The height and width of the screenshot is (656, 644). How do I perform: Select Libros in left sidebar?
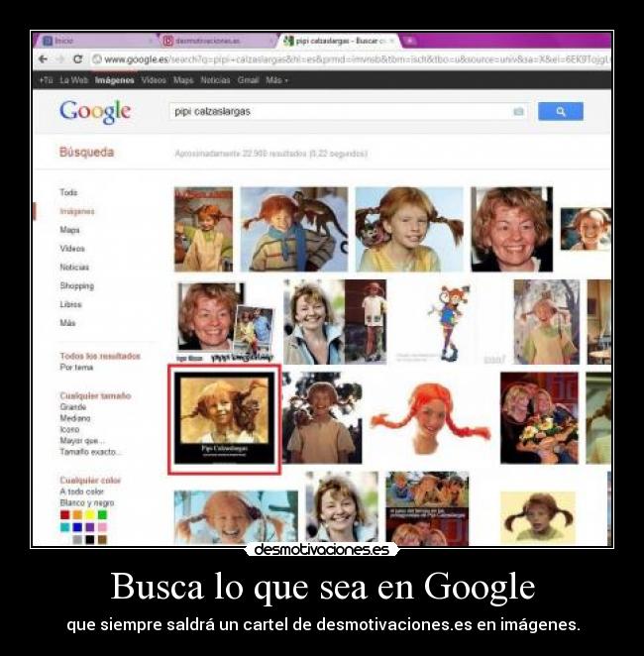point(70,304)
